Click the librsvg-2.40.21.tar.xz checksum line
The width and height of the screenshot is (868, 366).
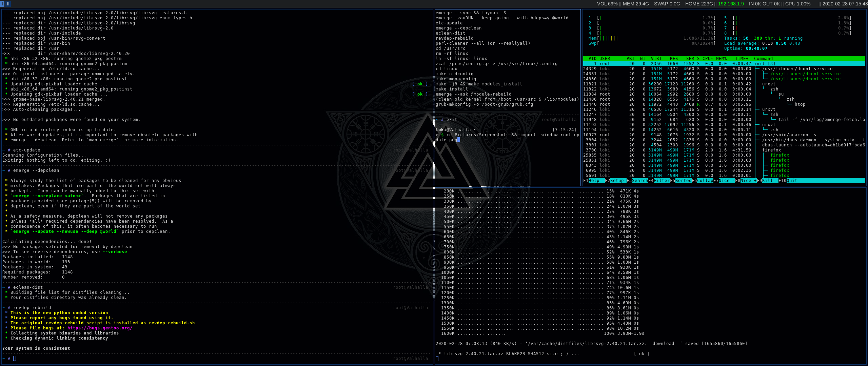(544, 354)
